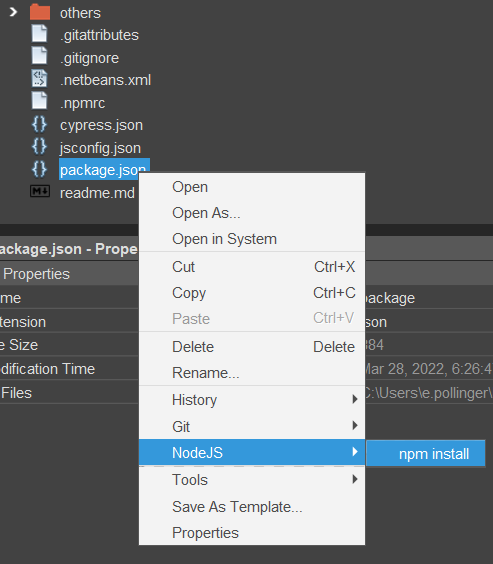Click the jsconfig.json braces icon
Image resolution: width=493 pixels, height=564 pixels.
39,147
